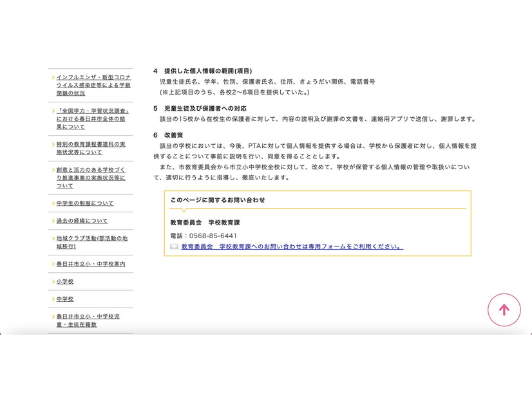Open the 地域クラブ活動 sidebar link
532x399 pixels.
click(91, 243)
